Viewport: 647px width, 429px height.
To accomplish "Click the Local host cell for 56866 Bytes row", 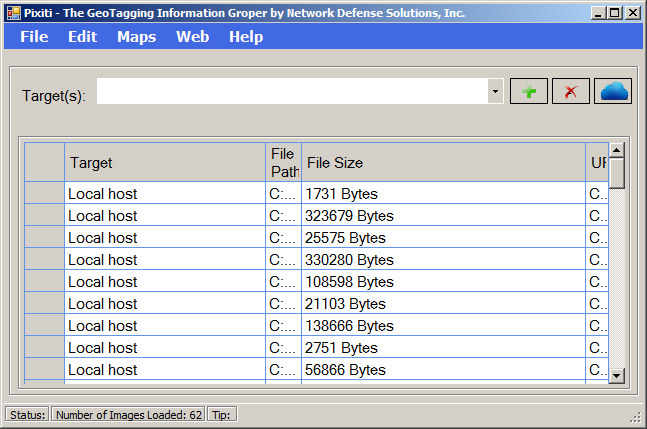I will (165, 370).
